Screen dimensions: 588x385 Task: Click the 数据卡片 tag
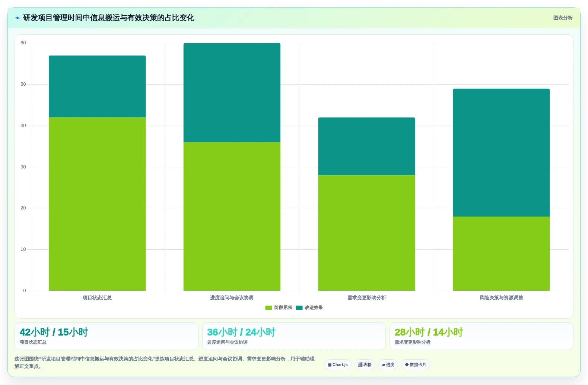[416, 365]
